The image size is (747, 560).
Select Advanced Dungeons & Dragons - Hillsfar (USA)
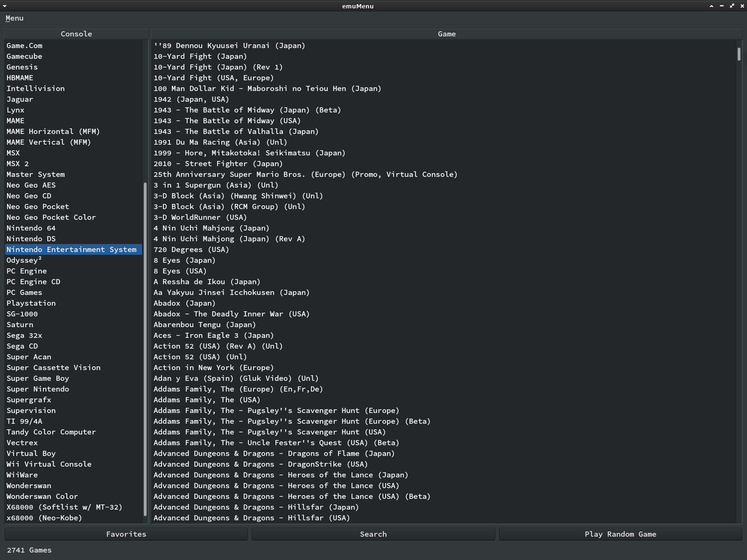[444, 518]
